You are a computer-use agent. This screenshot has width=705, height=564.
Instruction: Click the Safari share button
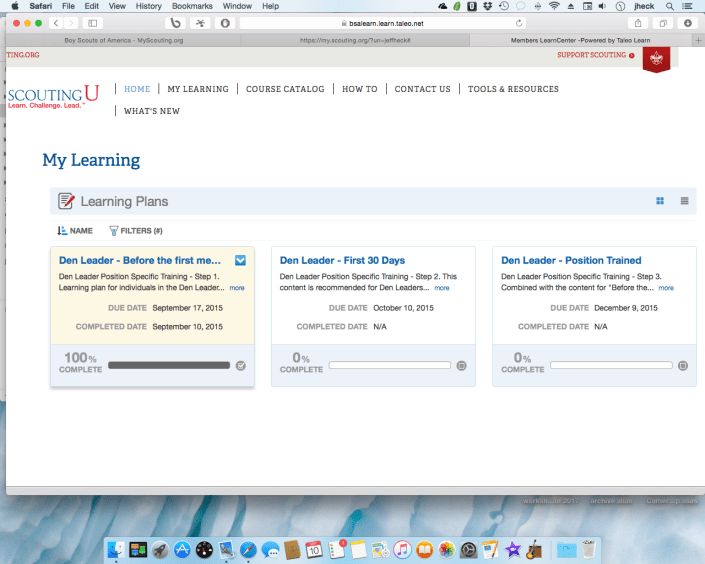[x=637, y=22]
